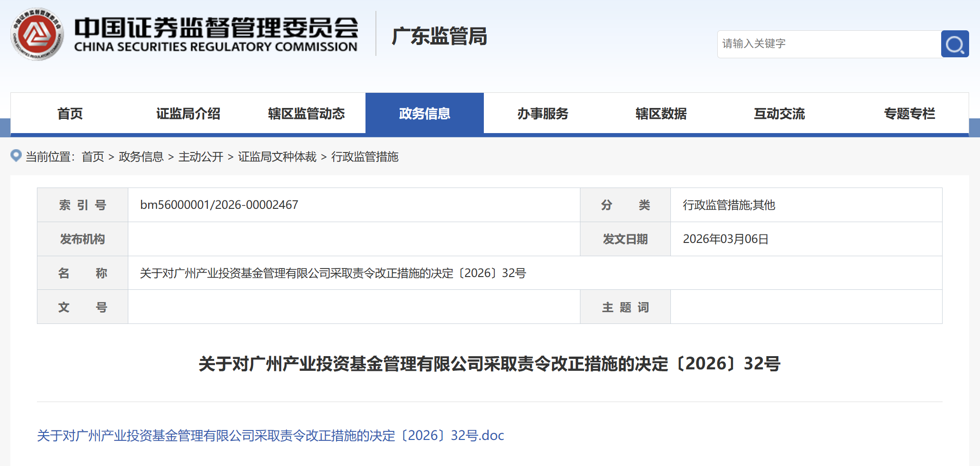
Task: Click 行政监管措施 breadcrumb link
Action: click(x=365, y=157)
